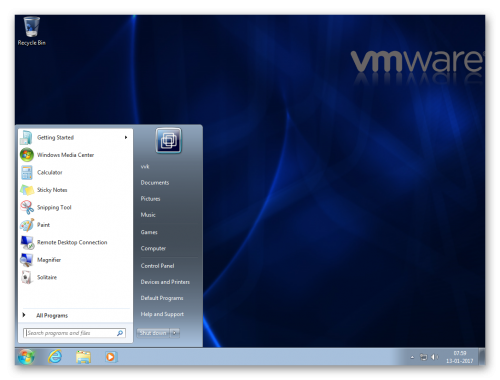Select the Magnifier label

click(x=49, y=260)
